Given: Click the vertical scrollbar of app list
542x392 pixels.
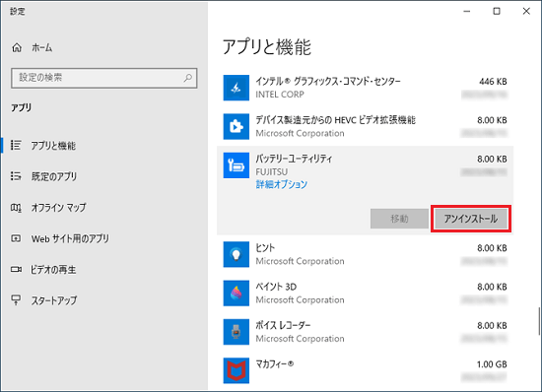Looking at the screenshot, I should [x=539, y=320].
